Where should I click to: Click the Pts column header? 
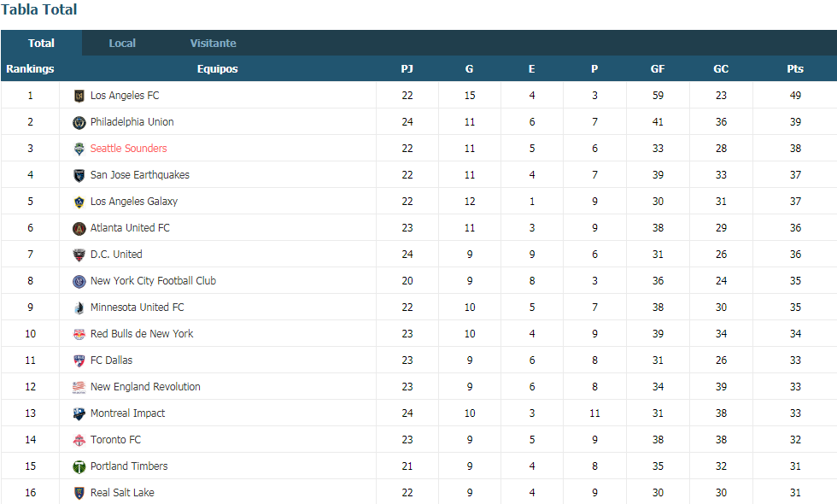pyautogui.click(x=795, y=69)
